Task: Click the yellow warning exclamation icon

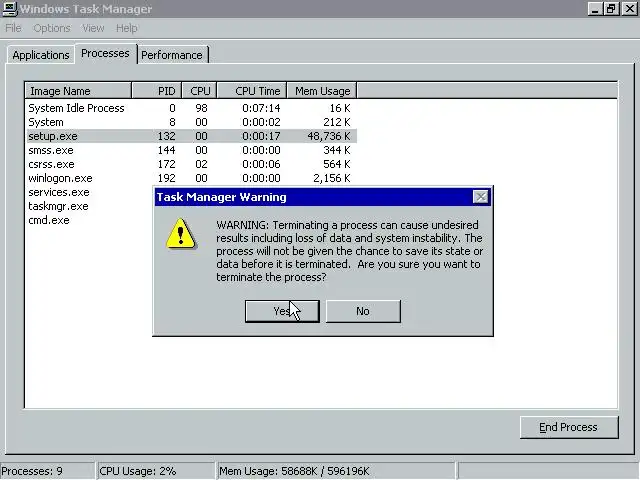Action: point(181,233)
